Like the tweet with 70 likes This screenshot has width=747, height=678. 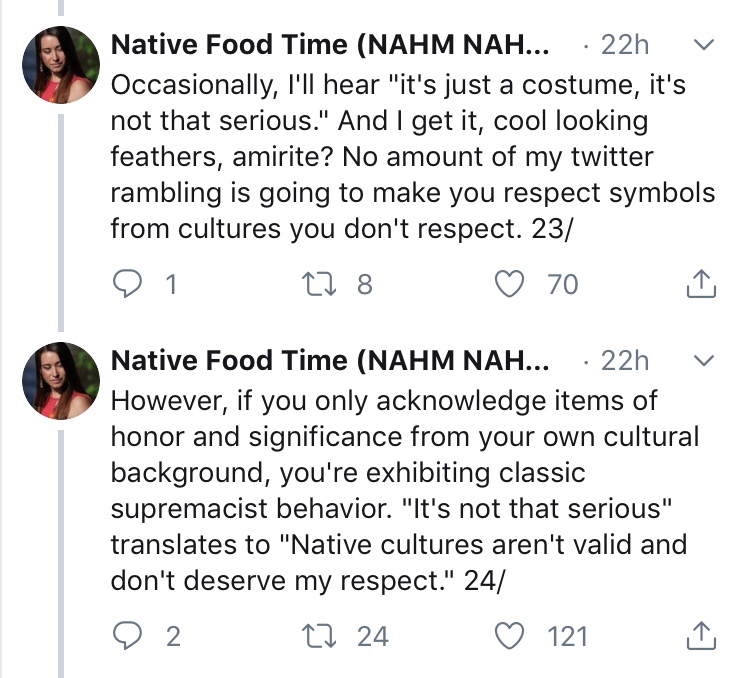pos(513,285)
